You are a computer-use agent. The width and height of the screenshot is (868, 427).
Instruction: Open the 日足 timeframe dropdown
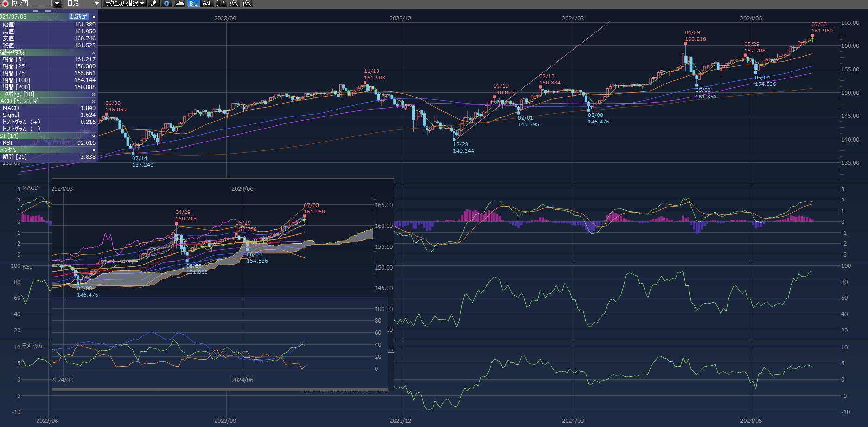(96, 4)
